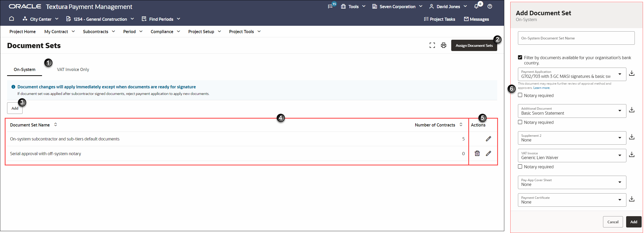
Task: Open the Project Setup menu
Action: 205,32
